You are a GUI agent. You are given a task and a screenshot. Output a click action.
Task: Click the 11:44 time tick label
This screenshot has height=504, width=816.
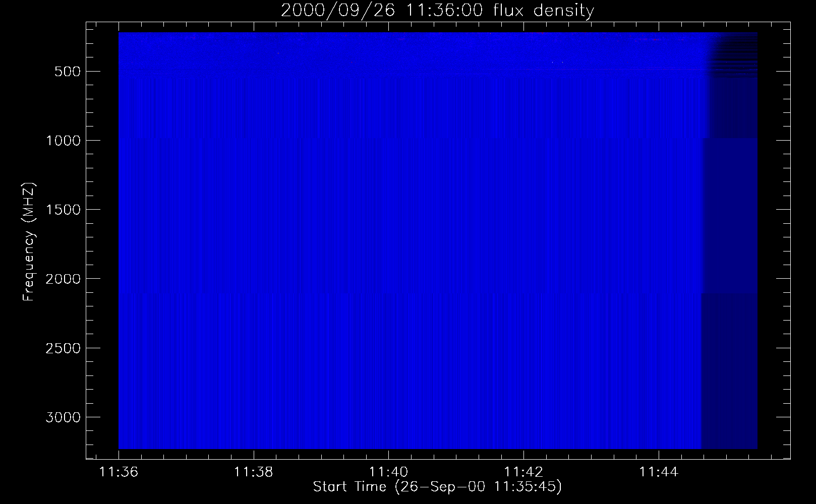pyautogui.click(x=659, y=472)
